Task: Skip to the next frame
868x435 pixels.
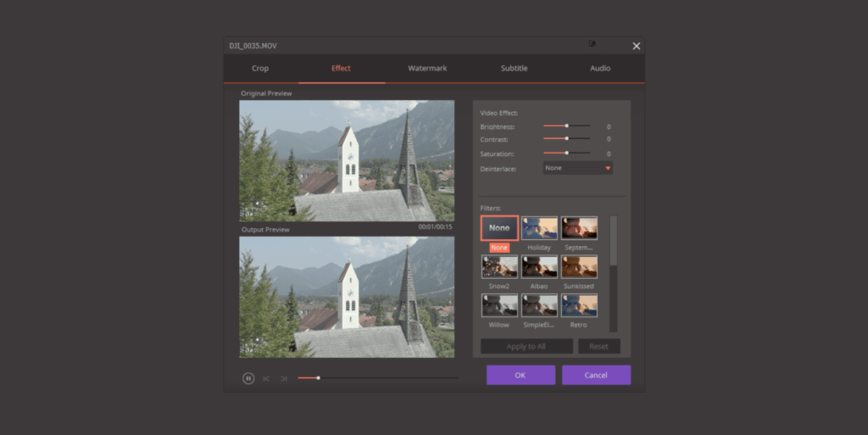Action: tap(284, 378)
